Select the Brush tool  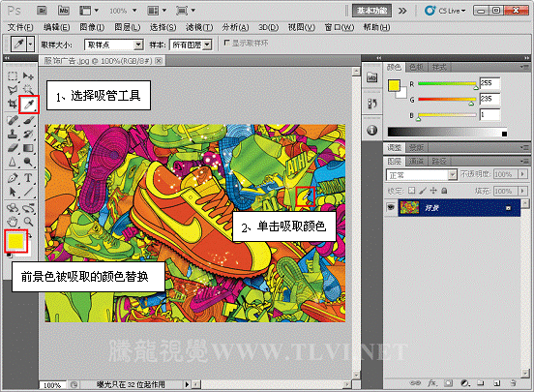coord(28,120)
